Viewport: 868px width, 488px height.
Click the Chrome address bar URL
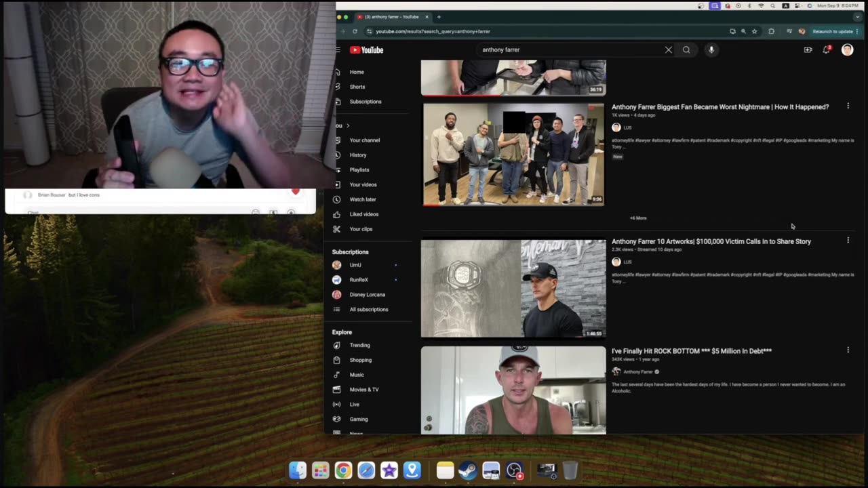click(433, 31)
